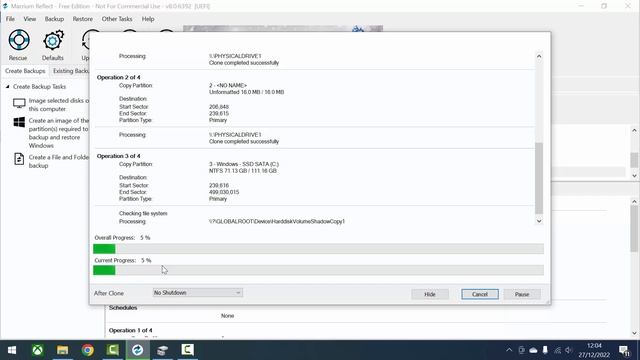
Task: Switch to the Create Backups tab
Action: click(x=25, y=71)
